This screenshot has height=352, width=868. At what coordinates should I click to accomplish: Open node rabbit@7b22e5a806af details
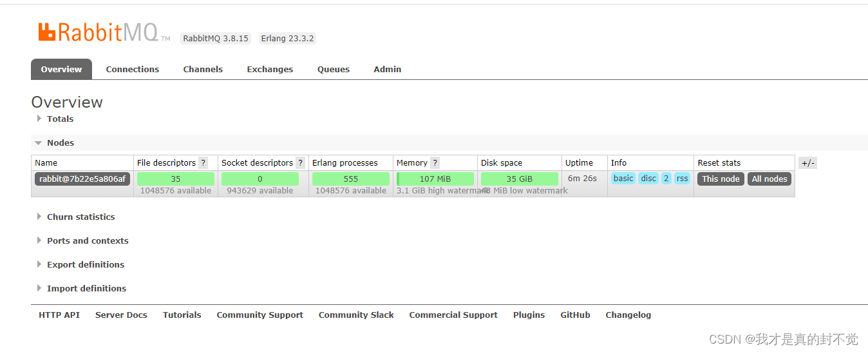pyautogui.click(x=82, y=179)
